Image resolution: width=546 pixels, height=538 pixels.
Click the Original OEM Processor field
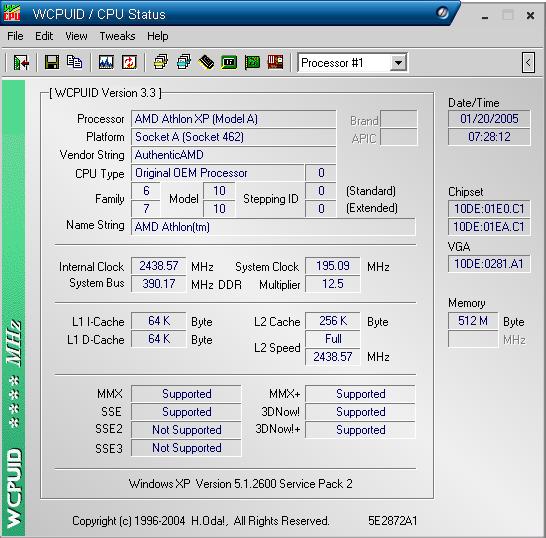pos(217,173)
